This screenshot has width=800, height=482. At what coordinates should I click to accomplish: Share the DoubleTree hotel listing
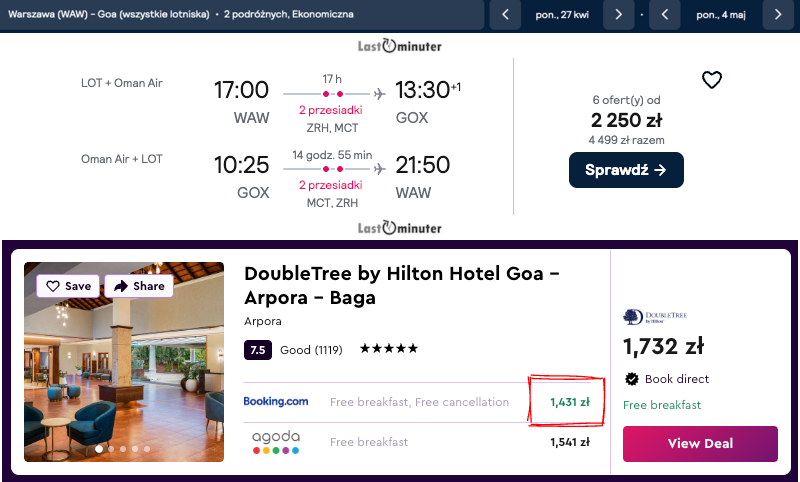pos(139,286)
